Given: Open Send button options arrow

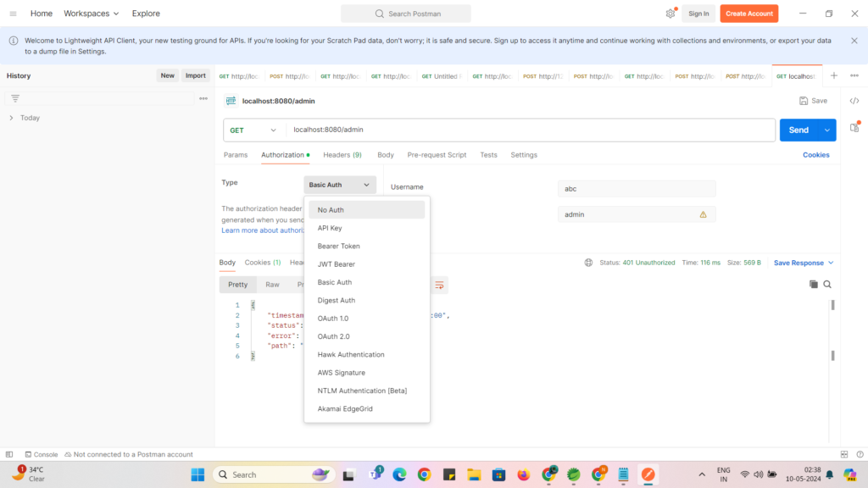Looking at the screenshot, I should (x=827, y=130).
